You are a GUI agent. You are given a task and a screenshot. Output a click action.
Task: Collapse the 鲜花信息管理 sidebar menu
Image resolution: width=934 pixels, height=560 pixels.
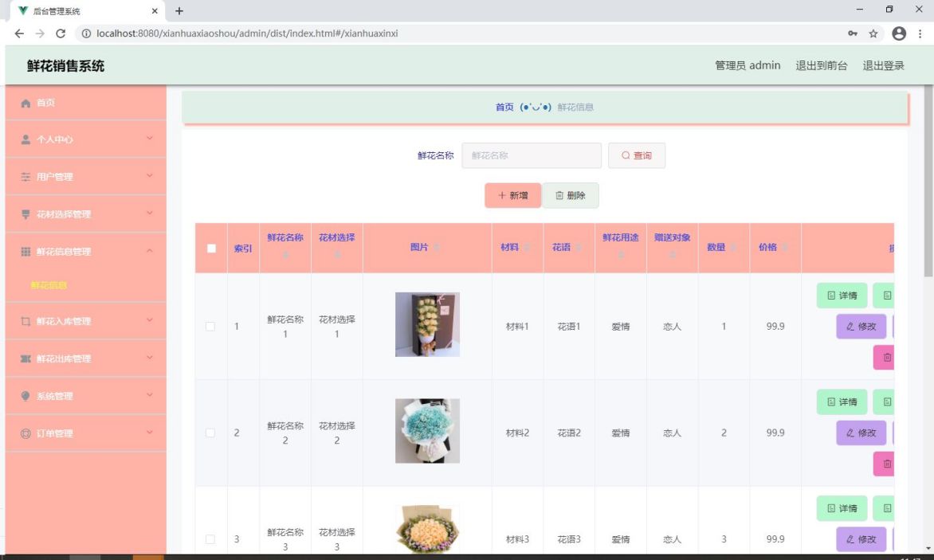click(x=150, y=251)
